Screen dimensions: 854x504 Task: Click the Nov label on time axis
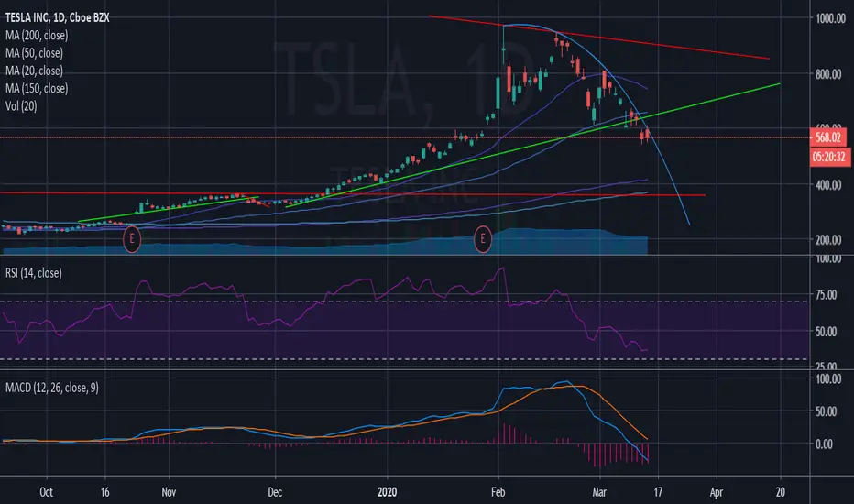[x=169, y=492]
